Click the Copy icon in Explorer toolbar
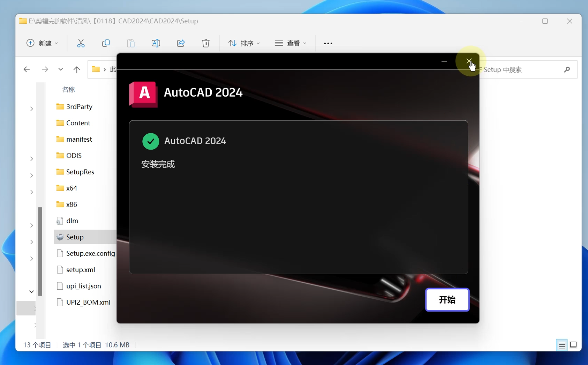588x365 pixels. click(x=106, y=43)
